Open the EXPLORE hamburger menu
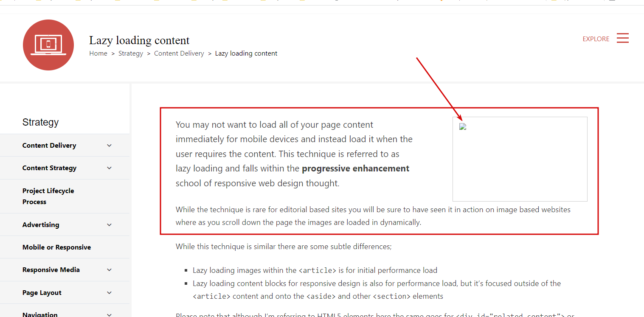This screenshot has width=644, height=317. click(622, 38)
